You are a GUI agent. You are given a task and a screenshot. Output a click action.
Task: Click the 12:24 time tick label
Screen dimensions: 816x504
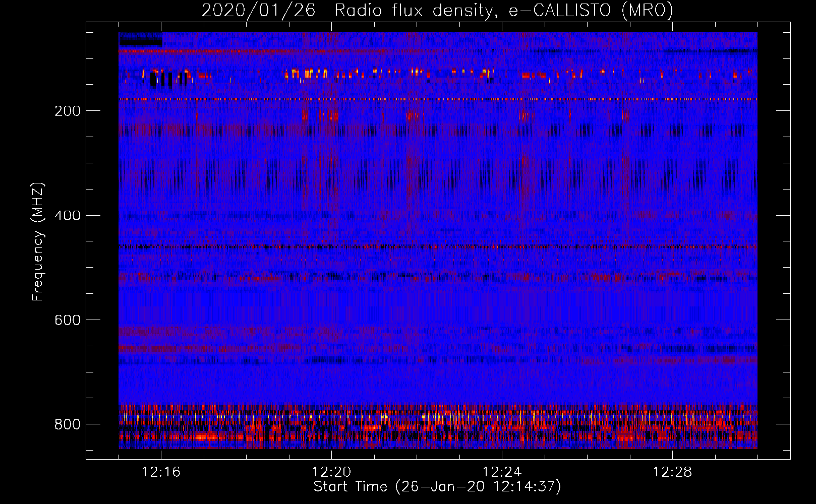[502, 472]
